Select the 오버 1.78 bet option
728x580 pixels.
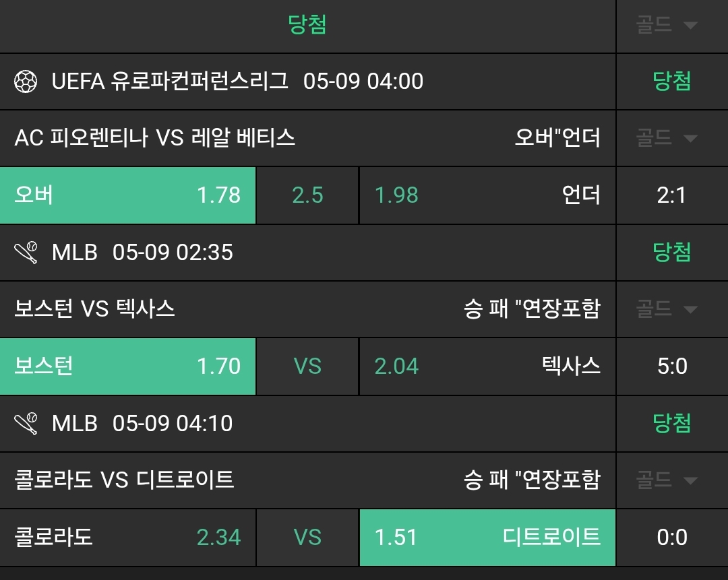point(127,195)
